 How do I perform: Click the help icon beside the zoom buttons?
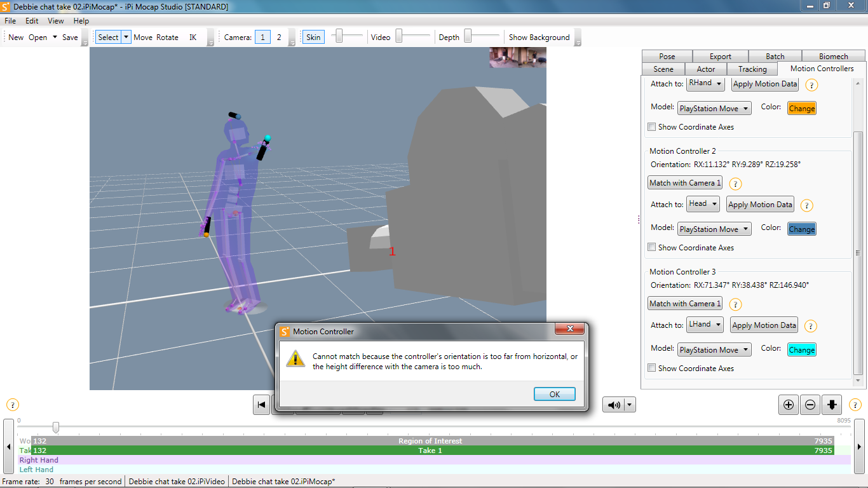(855, 405)
